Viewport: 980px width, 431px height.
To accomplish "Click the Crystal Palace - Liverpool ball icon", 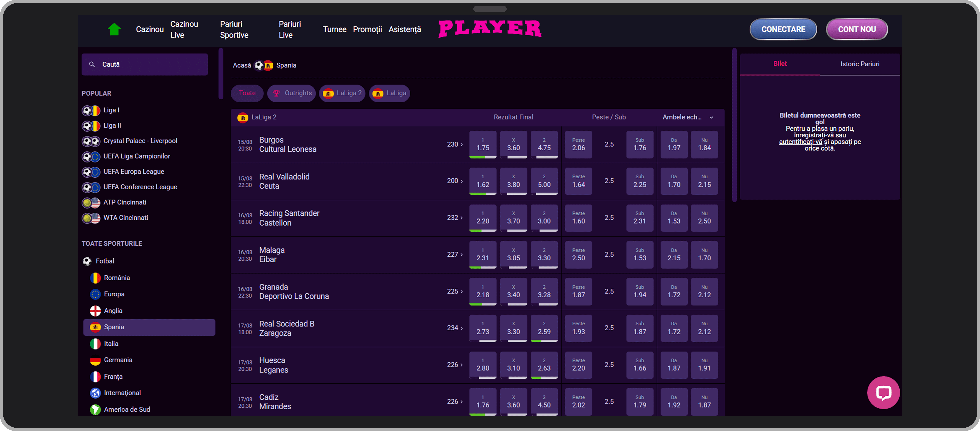I will point(91,141).
